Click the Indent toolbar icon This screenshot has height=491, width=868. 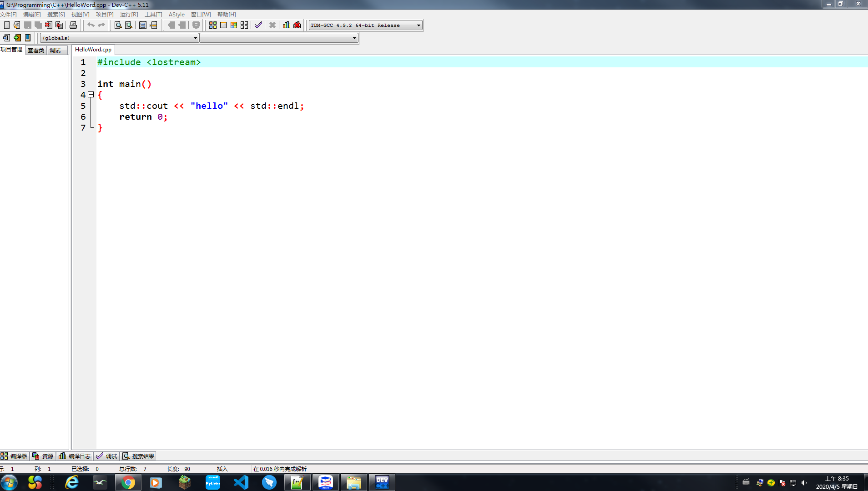172,25
